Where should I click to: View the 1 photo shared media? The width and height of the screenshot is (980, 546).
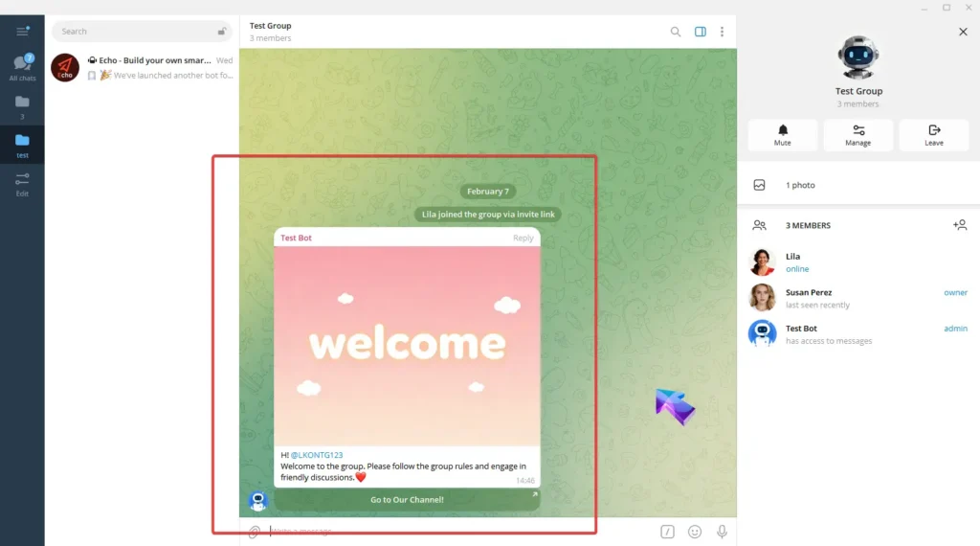(x=802, y=185)
